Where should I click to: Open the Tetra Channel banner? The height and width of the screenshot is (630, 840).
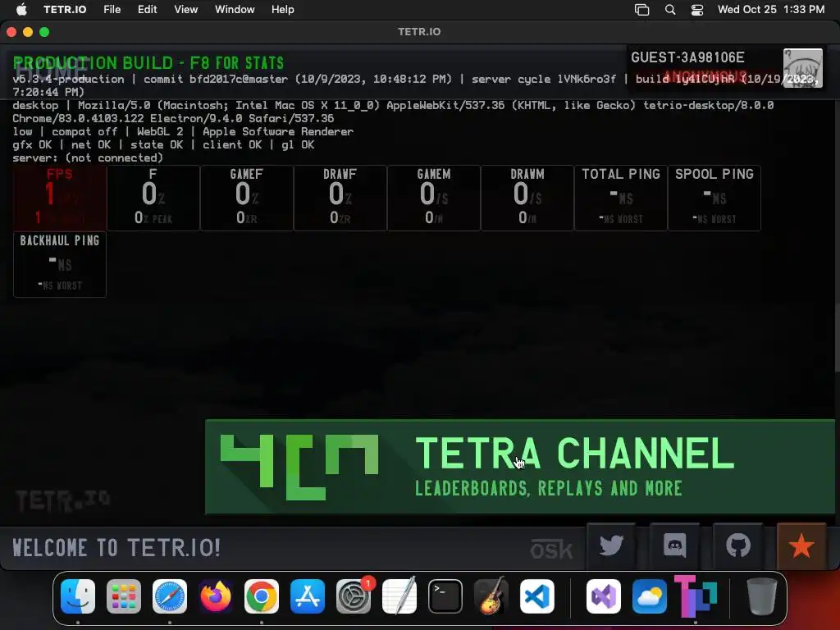coord(519,467)
